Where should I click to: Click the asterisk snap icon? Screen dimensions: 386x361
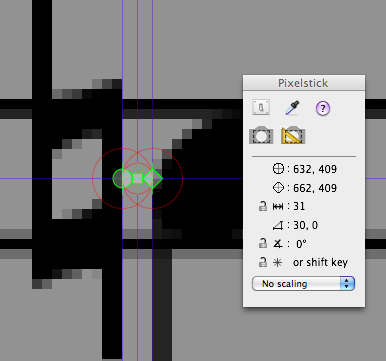coord(277,263)
